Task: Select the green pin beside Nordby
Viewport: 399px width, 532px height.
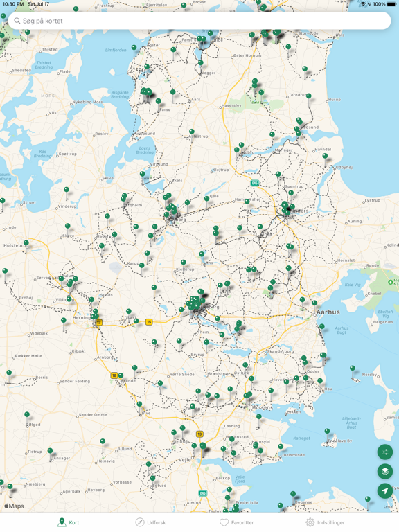Action: 353,368
